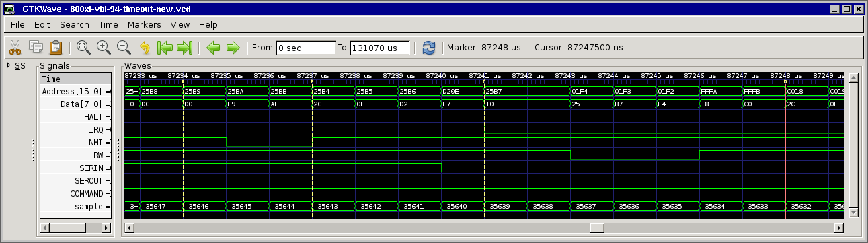868x243 pixels.
Task: Click the waves horizontal scrollbar thumb
Action: (x=597, y=228)
